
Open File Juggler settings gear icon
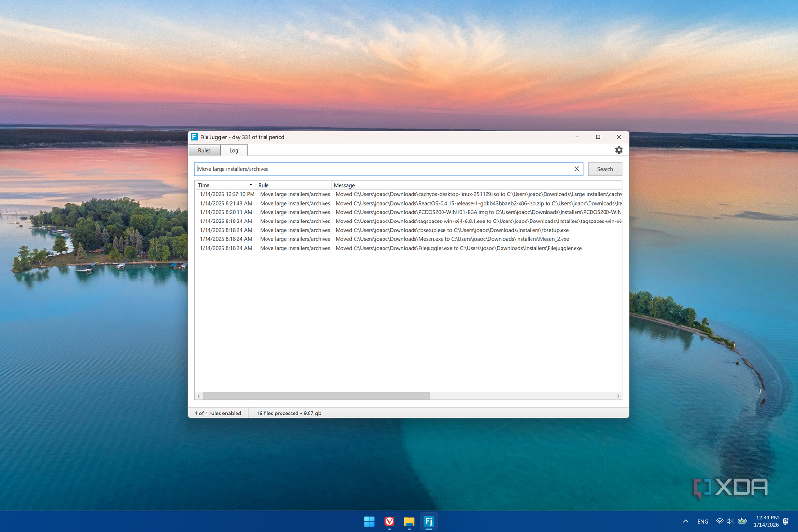pyautogui.click(x=619, y=150)
